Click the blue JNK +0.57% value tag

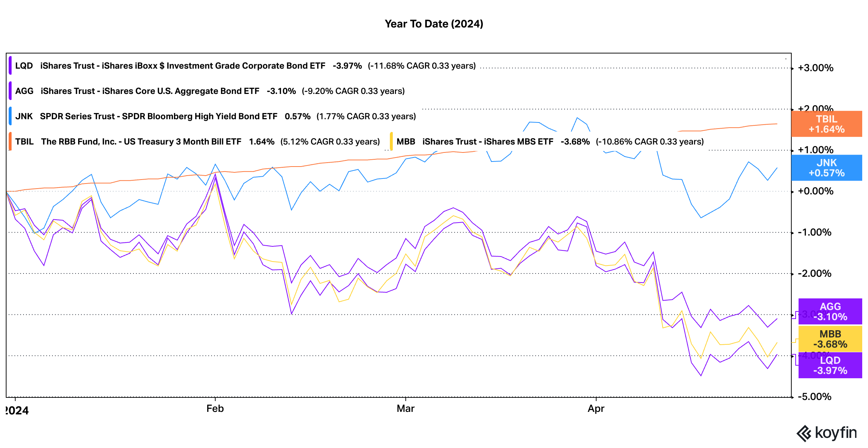pyautogui.click(x=826, y=168)
